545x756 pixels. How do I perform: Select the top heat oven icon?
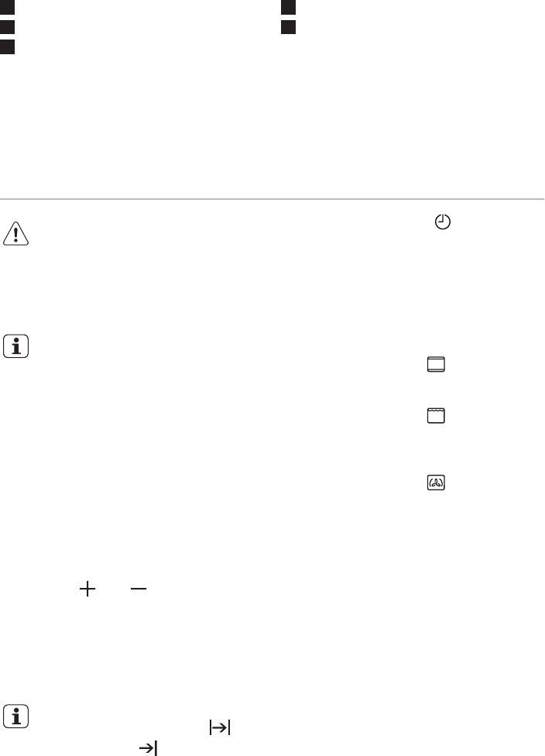436,416
